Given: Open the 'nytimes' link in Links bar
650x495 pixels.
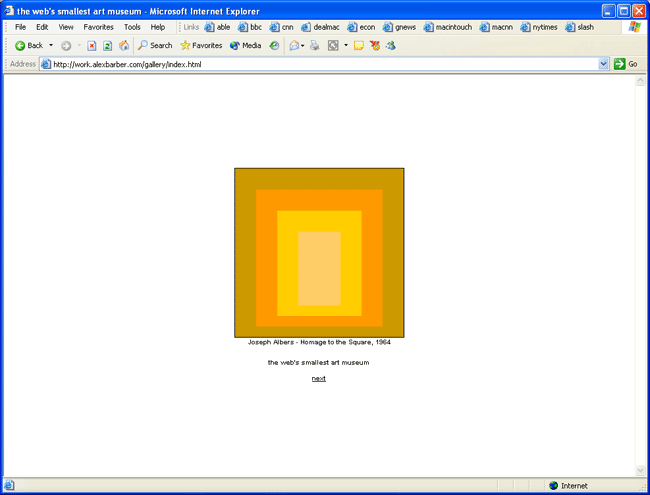Looking at the screenshot, I should coord(539,27).
